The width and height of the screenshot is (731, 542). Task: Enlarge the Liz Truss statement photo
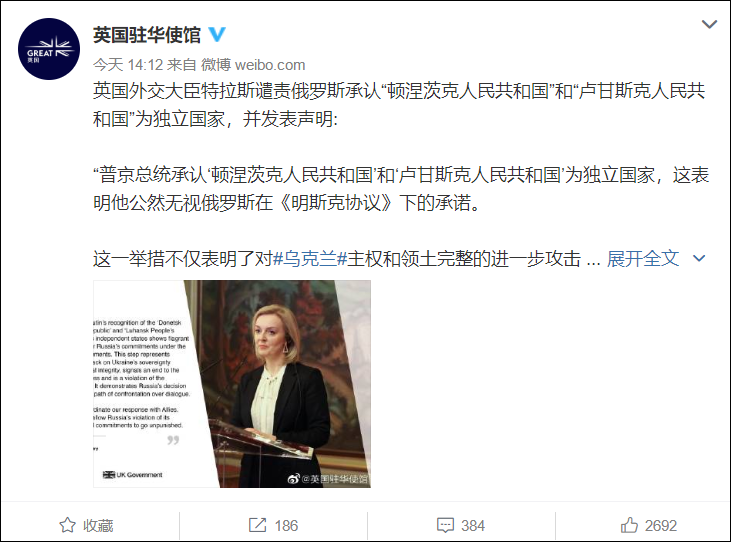pyautogui.click(x=232, y=384)
